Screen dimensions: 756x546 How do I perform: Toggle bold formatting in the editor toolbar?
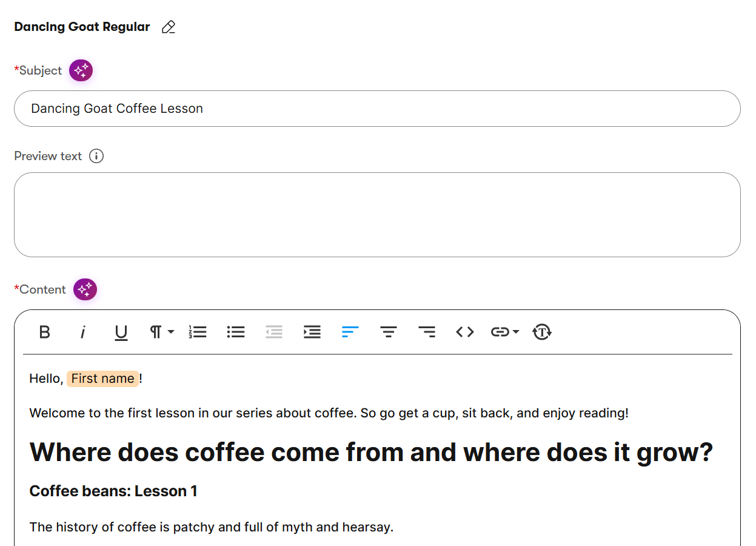tap(44, 332)
